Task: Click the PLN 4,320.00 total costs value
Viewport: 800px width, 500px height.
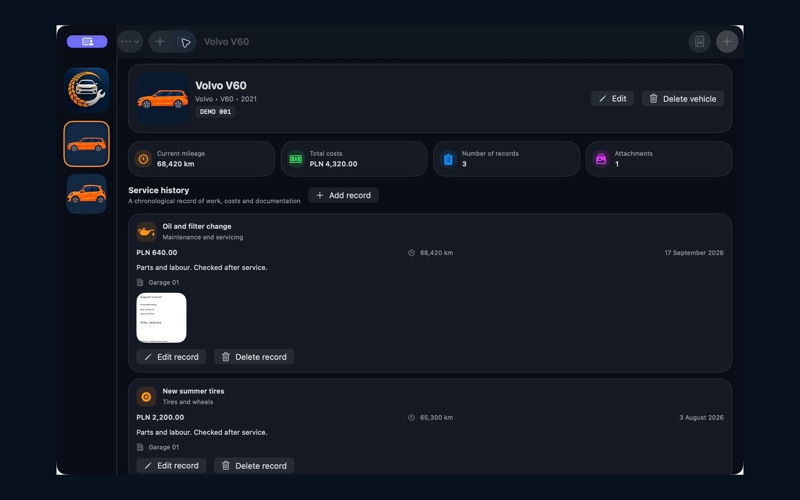Action: [333, 164]
